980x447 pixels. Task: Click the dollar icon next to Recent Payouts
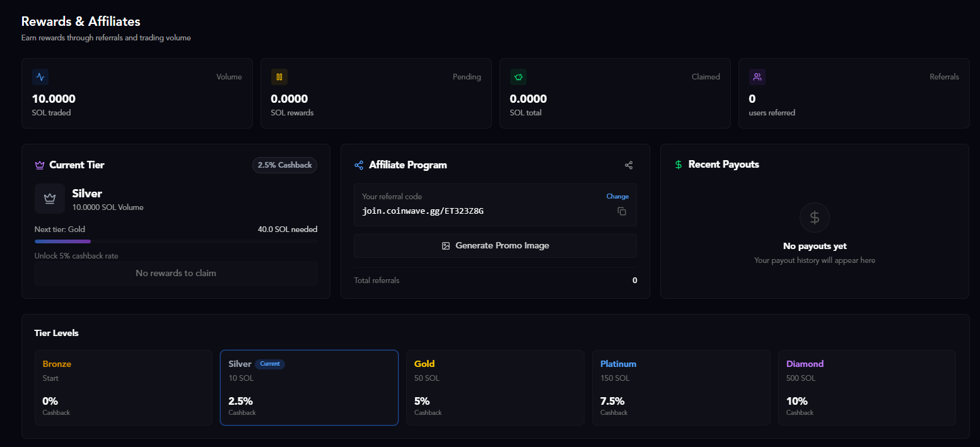(678, 164)
